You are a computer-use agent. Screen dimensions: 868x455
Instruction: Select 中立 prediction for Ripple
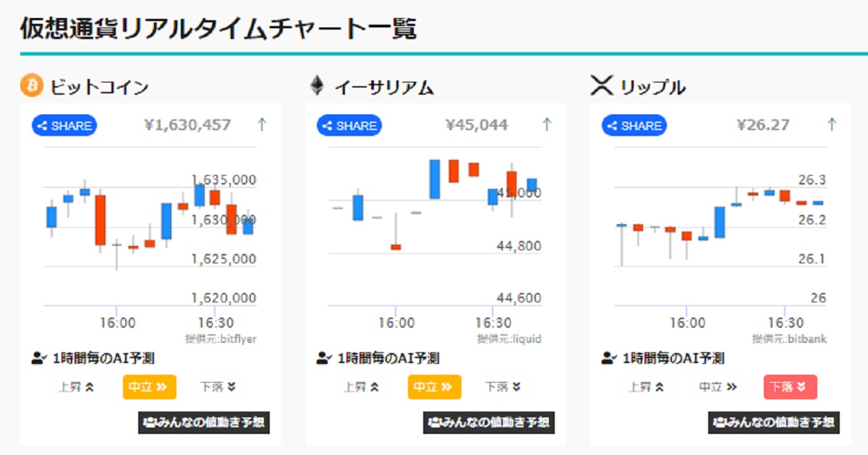pos(718,387)
